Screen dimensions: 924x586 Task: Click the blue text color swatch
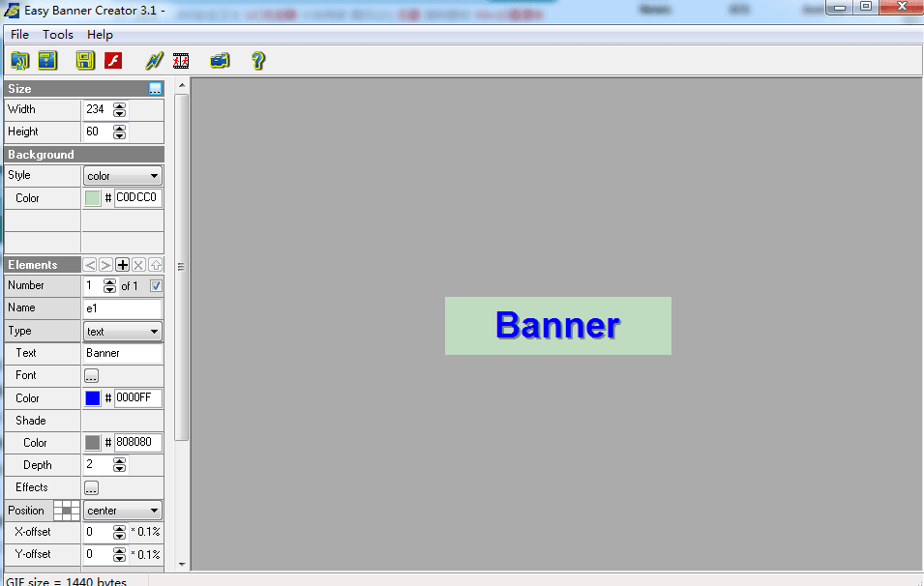(x=92, y=397)
